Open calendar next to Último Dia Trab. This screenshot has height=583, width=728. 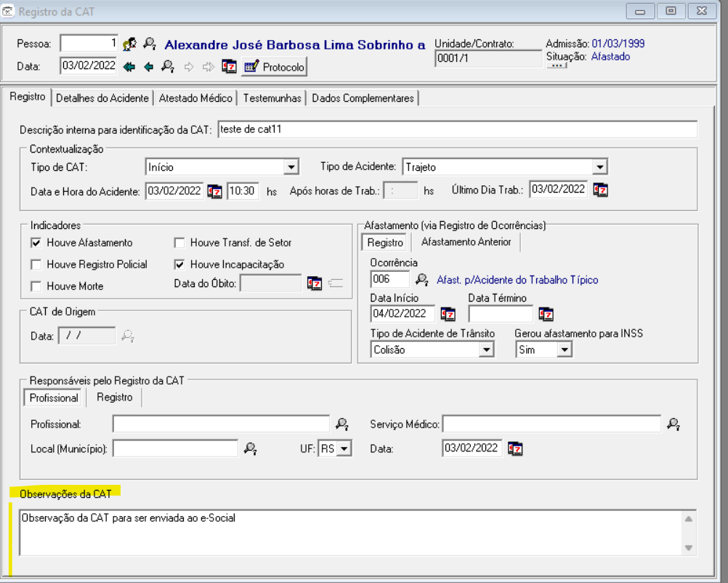(x=600, y=190)
